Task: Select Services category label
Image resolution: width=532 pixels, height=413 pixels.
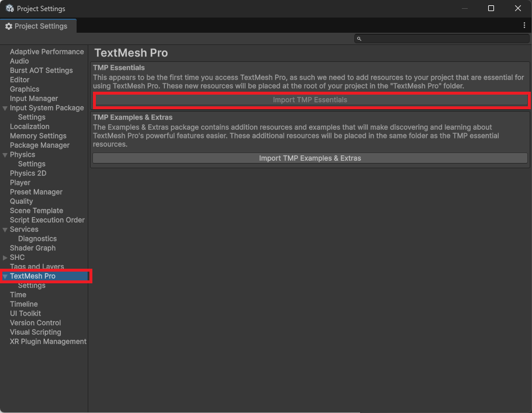Action: click(x=24, y=229)
